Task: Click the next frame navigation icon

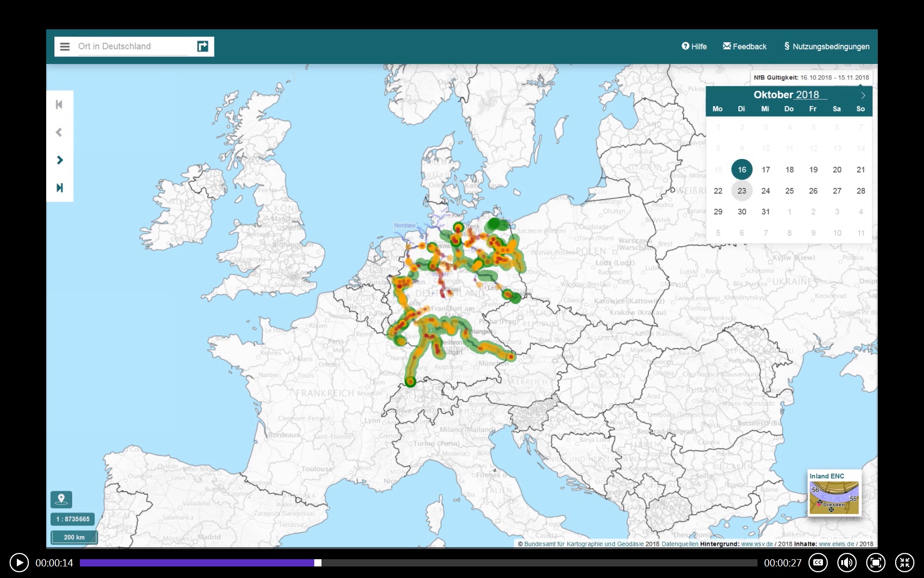Action: click(x=59, y=160)
